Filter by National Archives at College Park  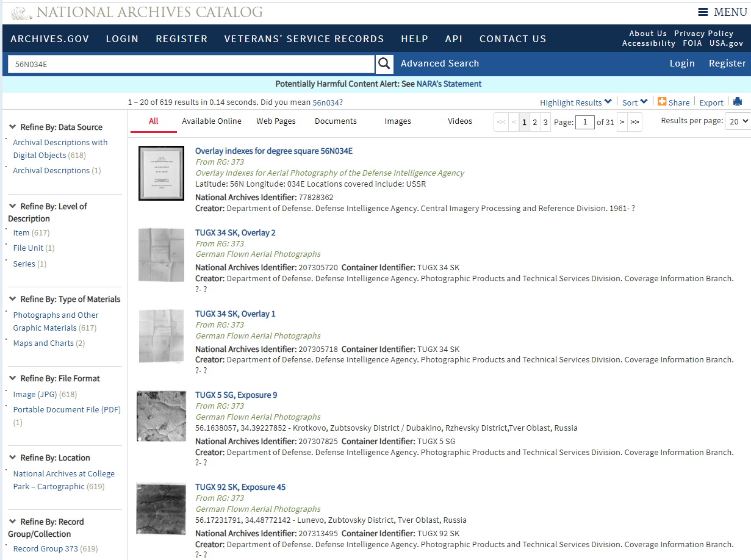pos(64,480)
